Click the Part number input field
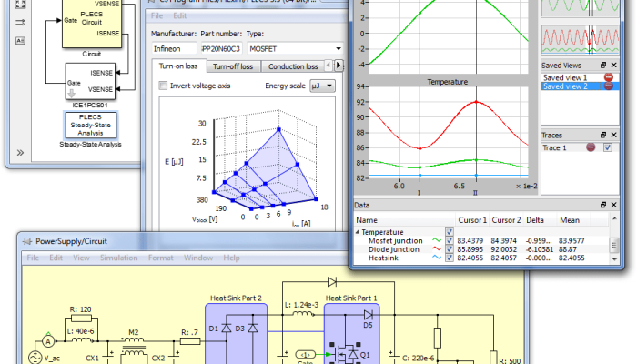 tap(221, 49)
